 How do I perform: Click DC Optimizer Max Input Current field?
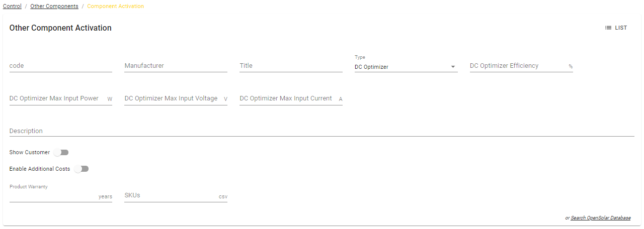pyautogui.click(x=287, y=98)
